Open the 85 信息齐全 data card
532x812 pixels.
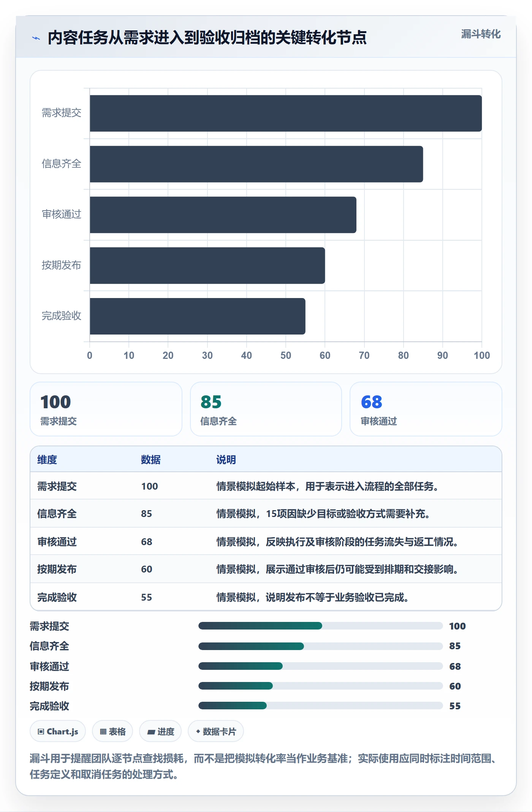(266, 409)
